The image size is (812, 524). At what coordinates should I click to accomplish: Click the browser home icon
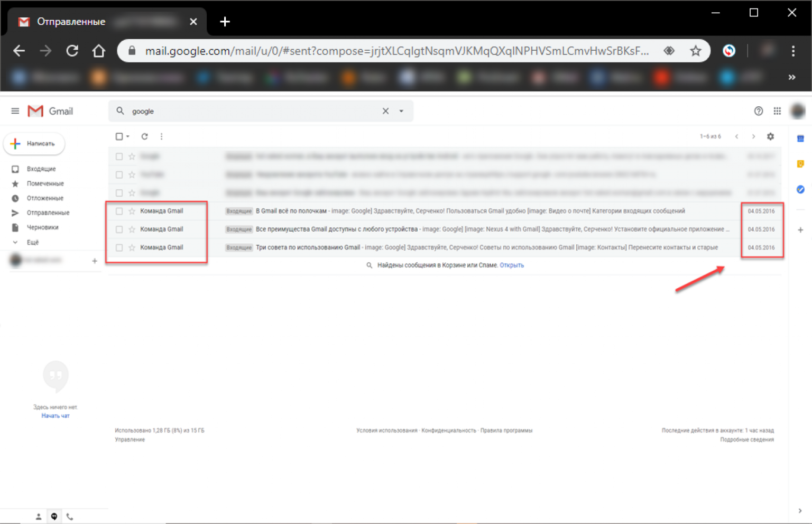coord(99,51)
